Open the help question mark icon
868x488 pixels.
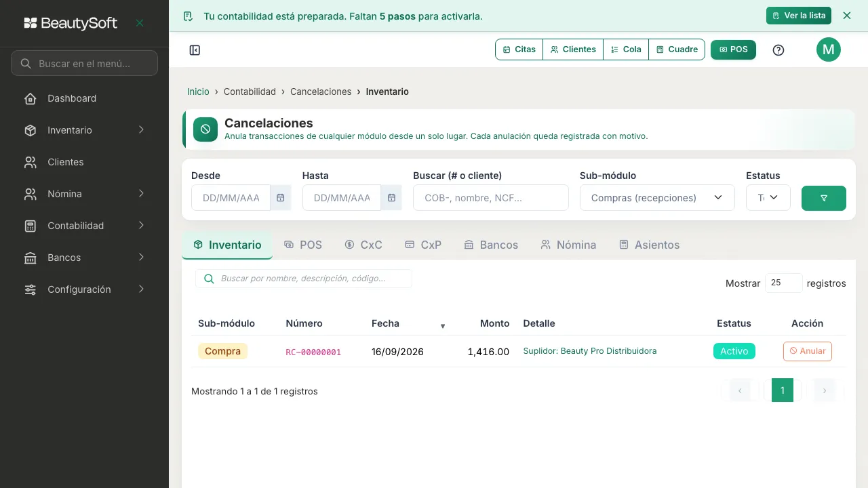coord(778,50)
